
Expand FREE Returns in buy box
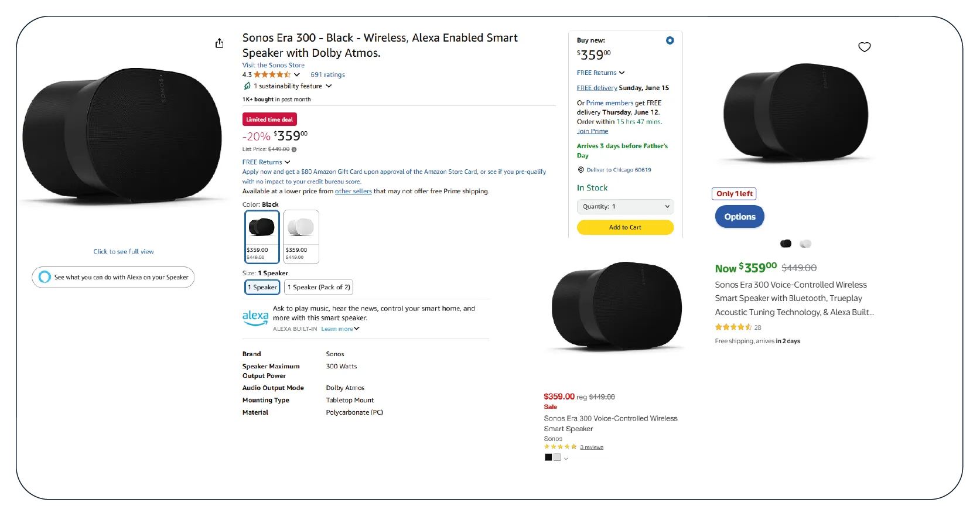(x=600, y=73)
